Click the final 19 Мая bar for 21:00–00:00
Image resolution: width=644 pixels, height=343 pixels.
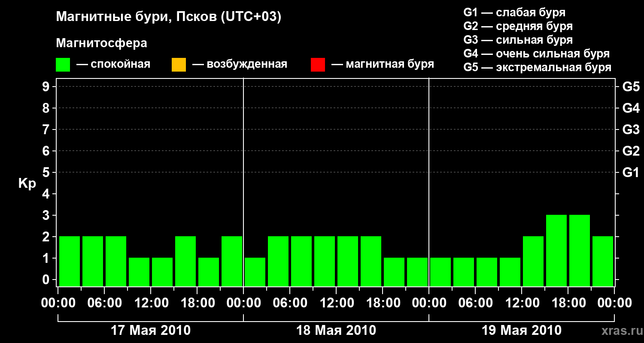click(x=603, y=261)
